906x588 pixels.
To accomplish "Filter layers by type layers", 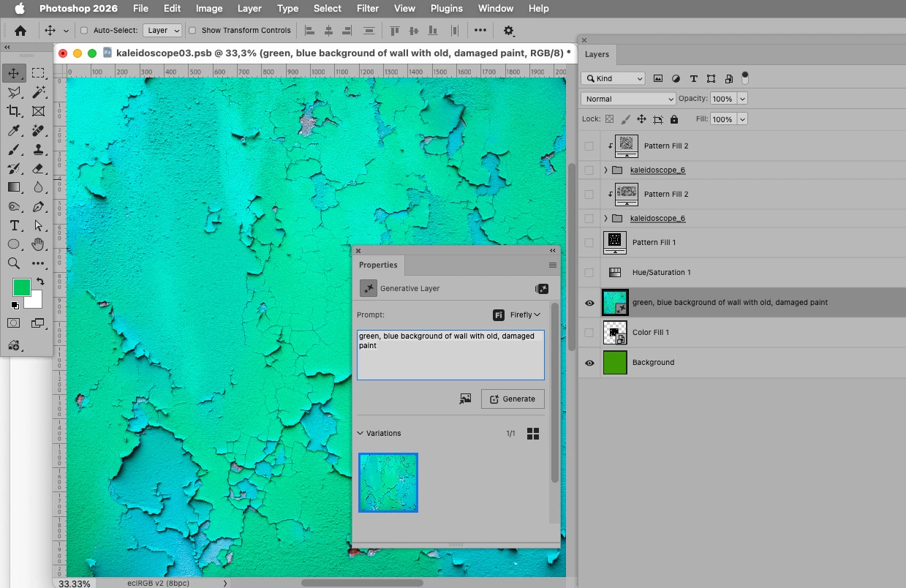I will click(x=693, y=78).
